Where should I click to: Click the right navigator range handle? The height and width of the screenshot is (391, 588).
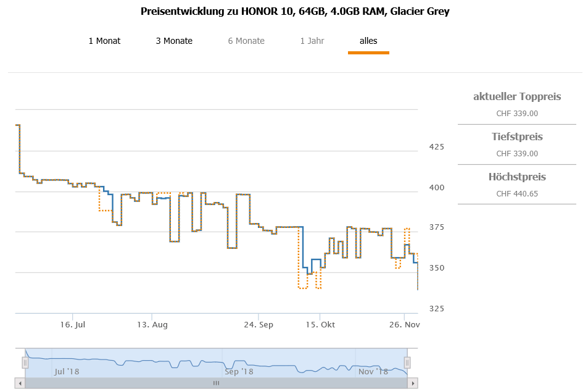(x=407, y=363)
